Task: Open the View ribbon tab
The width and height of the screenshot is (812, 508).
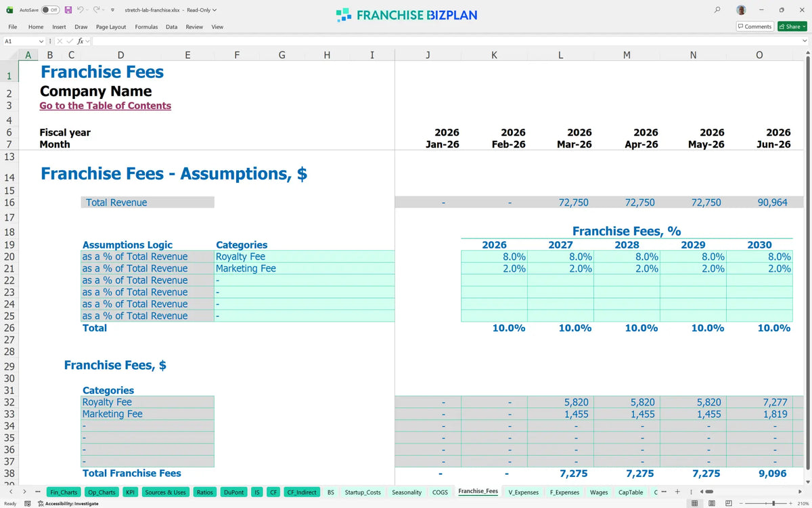Action: pyautogui.click(x=217, y=27)
